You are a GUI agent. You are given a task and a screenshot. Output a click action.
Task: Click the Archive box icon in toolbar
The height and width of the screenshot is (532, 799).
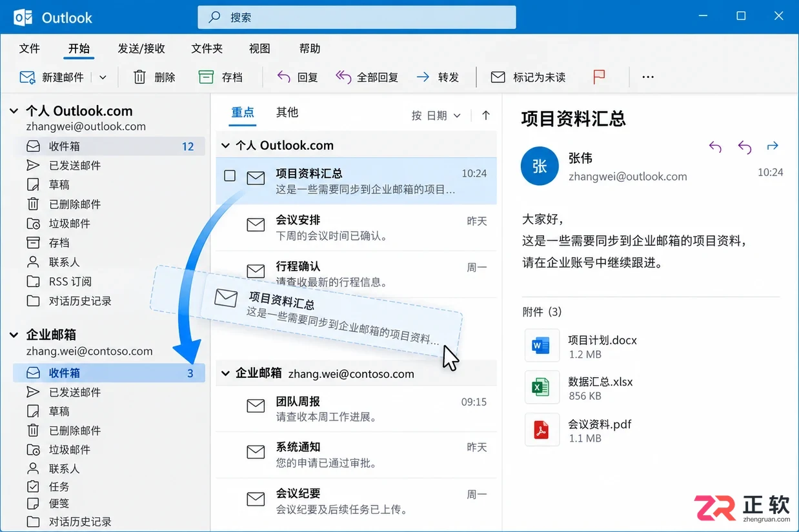click(x=206, y=77)
